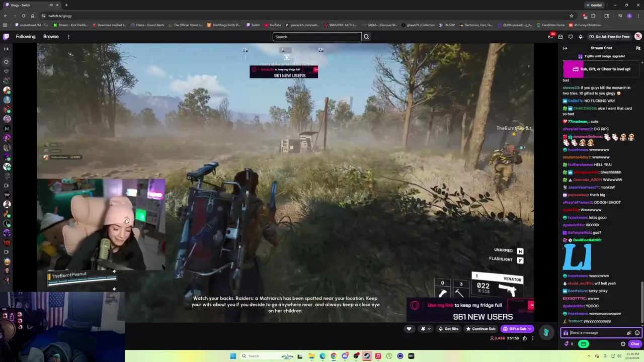The height and width of the screenshot is (362, 644).
Task: Open the chat settings gear
Action: [x=623, y=344]
